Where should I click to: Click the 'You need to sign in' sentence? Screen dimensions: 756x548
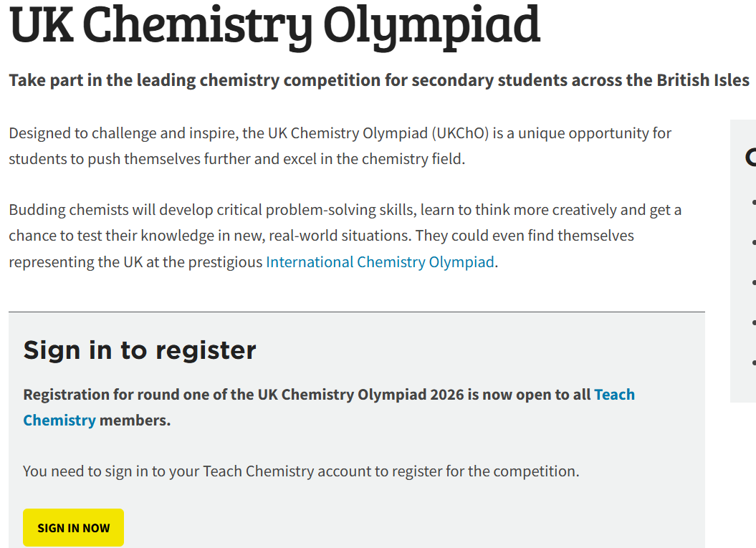(301, 471)
